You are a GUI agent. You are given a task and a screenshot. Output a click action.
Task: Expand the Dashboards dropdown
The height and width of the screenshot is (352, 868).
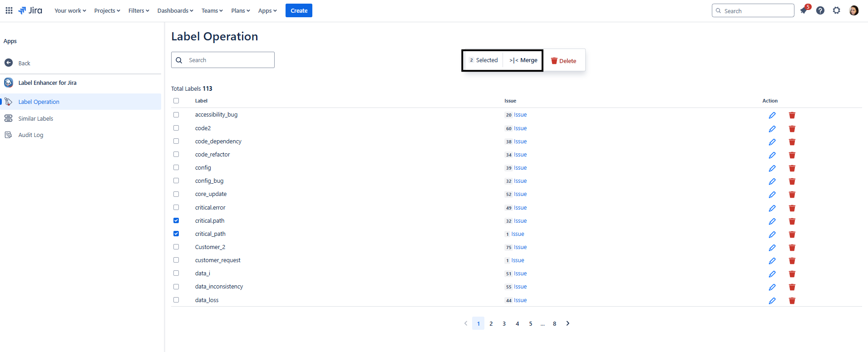tap(175, 10)
